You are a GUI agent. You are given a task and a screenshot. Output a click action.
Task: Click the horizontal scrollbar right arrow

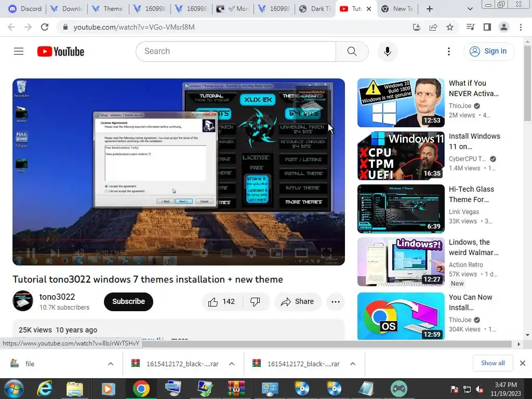click(x=518, y=344)
